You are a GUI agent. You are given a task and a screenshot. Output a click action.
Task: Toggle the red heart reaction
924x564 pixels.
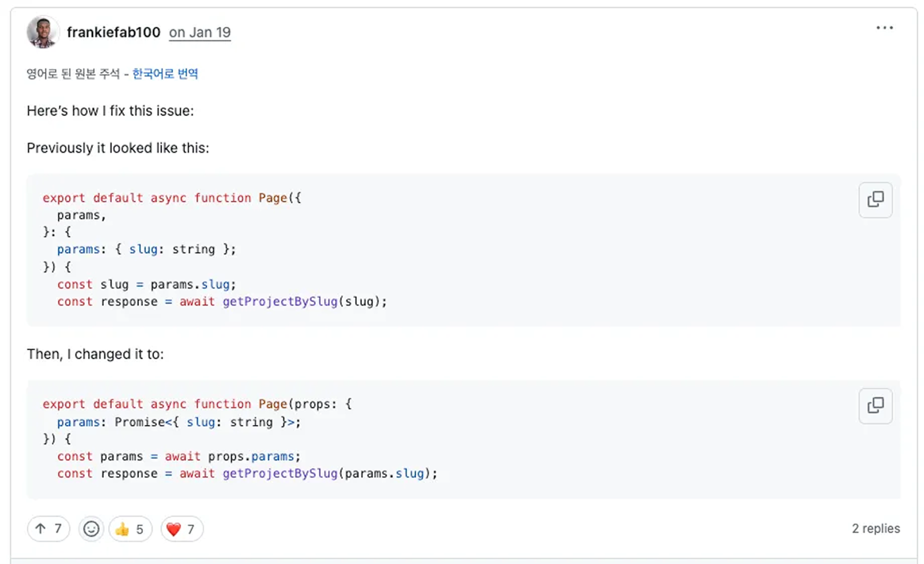click(181, 529)
